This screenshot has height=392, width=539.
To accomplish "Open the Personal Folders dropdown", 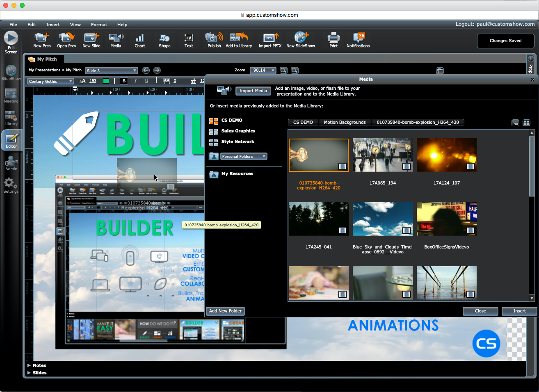I will 244,156.
